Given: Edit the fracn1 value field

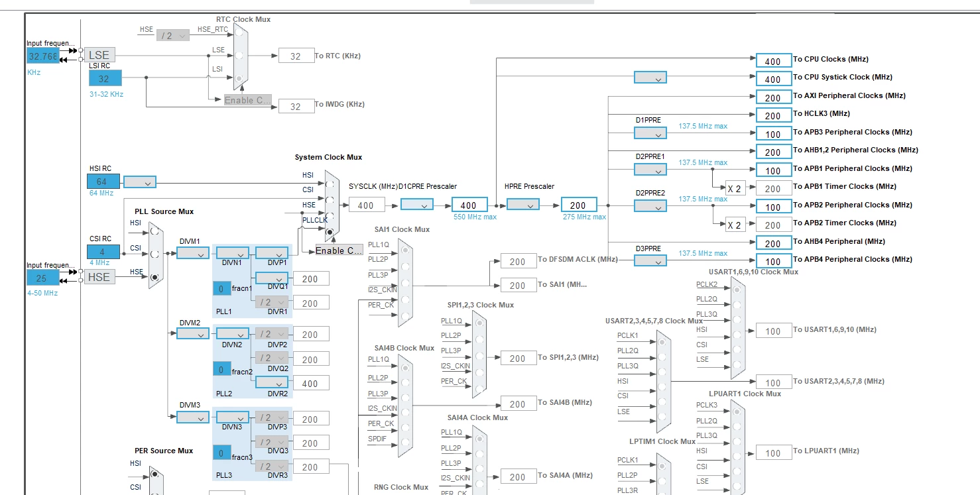Looking at the screenshot, I should 221,288.
